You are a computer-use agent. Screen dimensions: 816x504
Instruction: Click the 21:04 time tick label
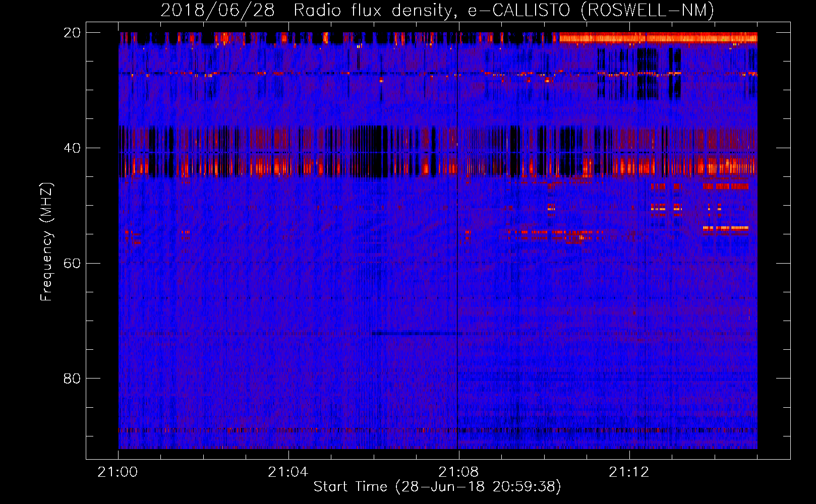[x=287, y=472]
